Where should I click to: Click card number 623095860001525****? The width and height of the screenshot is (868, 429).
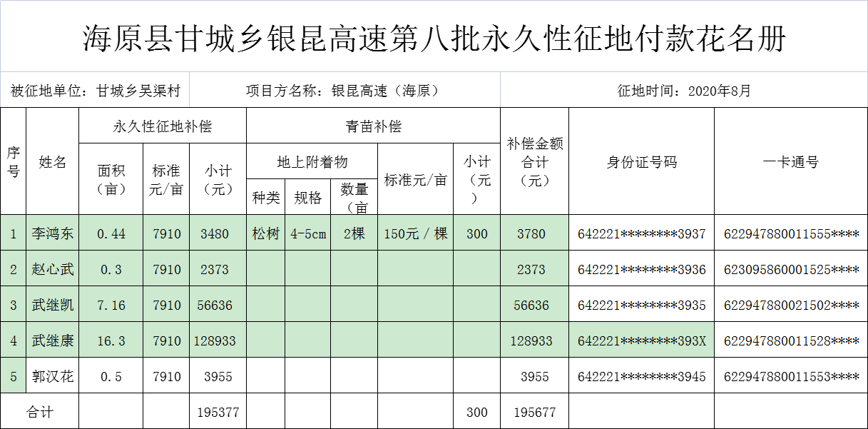[790, 269]
